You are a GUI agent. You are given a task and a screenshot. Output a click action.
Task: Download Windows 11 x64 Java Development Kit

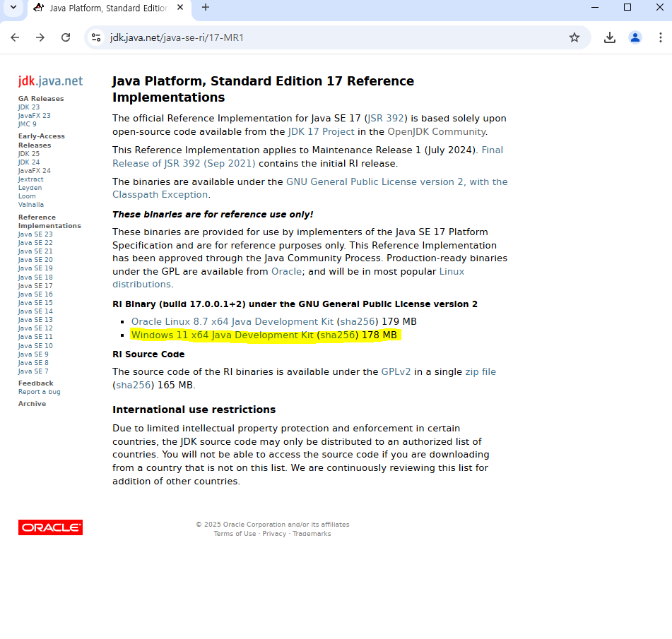223,335
